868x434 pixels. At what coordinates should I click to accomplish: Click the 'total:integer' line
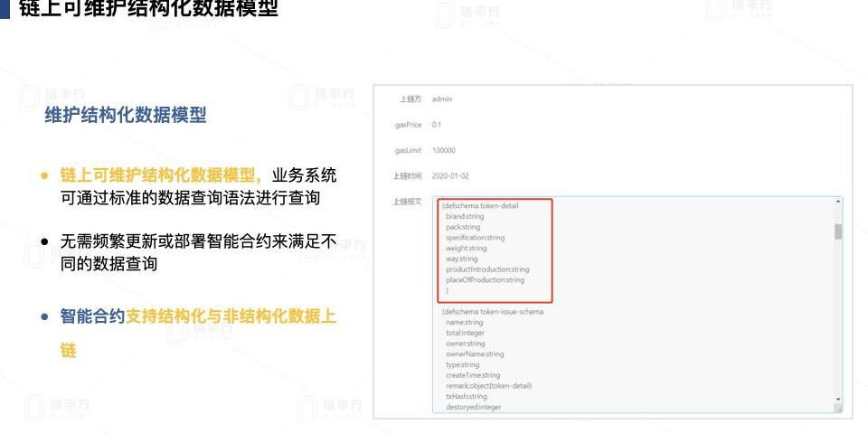point(465,333)
